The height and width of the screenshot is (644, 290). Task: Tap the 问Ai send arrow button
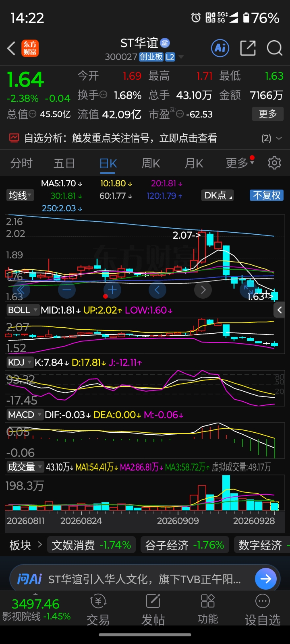(x=266, y=579)
